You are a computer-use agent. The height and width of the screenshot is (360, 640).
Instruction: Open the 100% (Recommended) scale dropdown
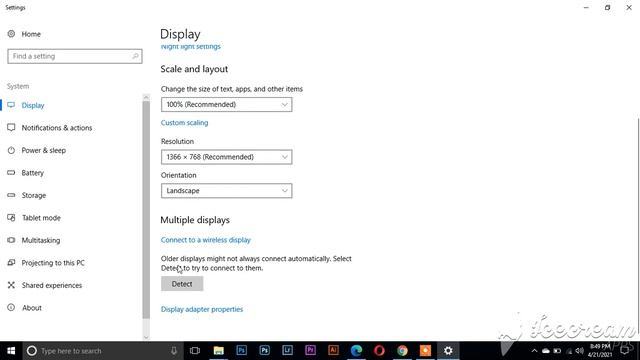point(227,104)
